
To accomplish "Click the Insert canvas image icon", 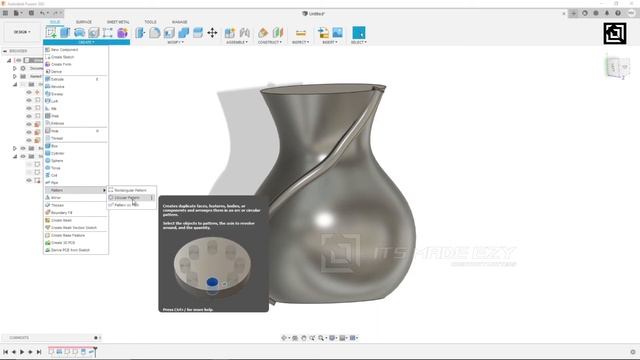I will 338,32.
